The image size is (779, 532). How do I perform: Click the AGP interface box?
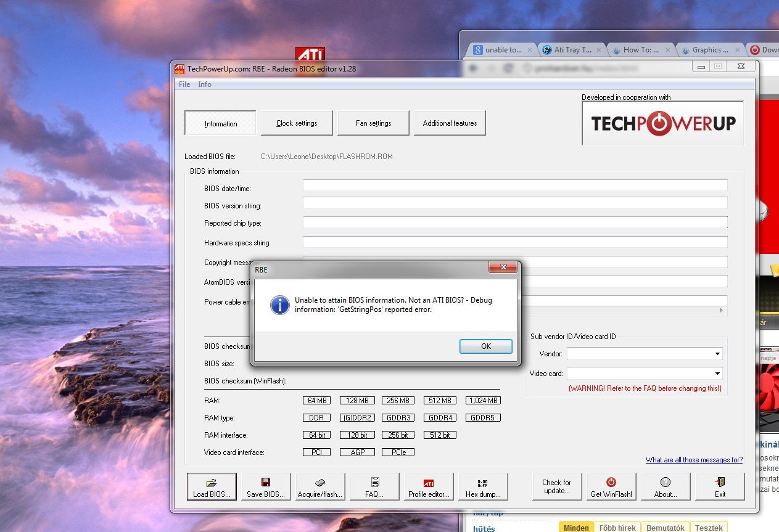click(357, 452)
